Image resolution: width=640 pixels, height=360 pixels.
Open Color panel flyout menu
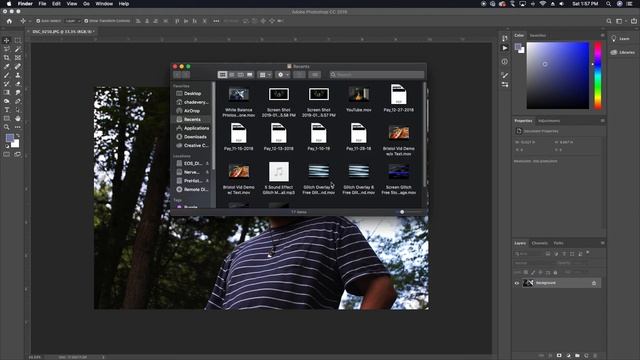click(x=602, y=36)
